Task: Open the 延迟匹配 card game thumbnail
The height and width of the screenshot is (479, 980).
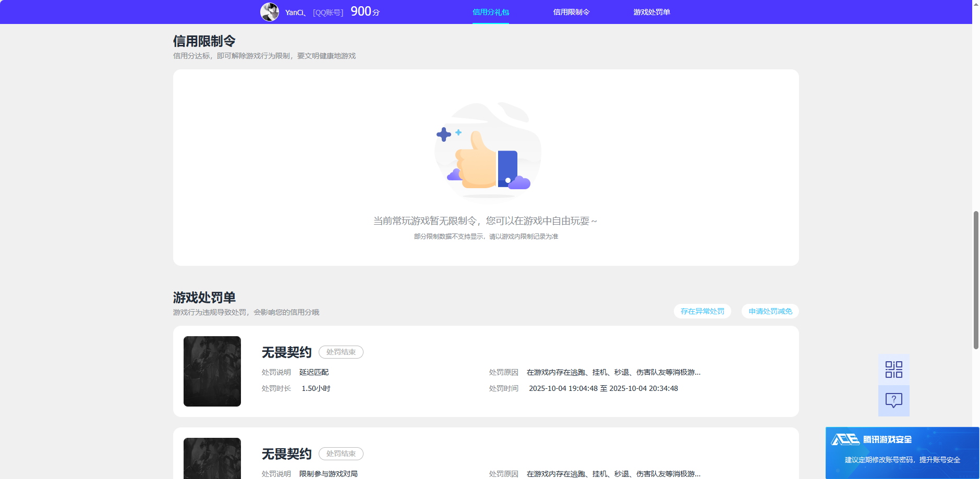Action: pos(212,371)
